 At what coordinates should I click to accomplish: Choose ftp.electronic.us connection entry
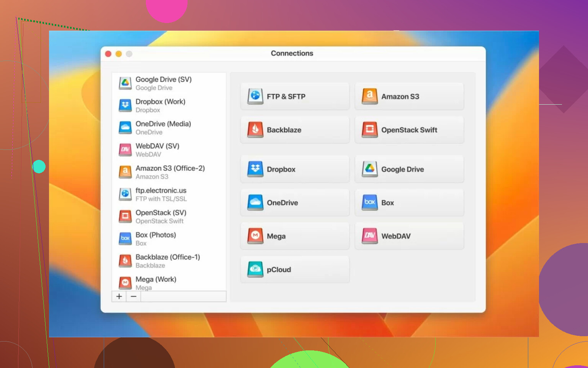click(161, 194)
